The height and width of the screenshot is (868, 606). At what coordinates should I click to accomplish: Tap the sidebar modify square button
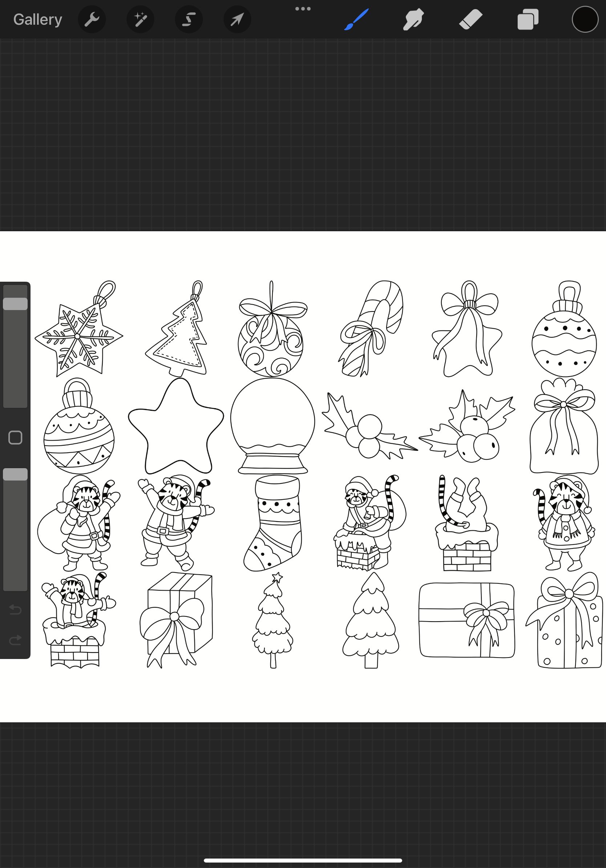(15, 437)
